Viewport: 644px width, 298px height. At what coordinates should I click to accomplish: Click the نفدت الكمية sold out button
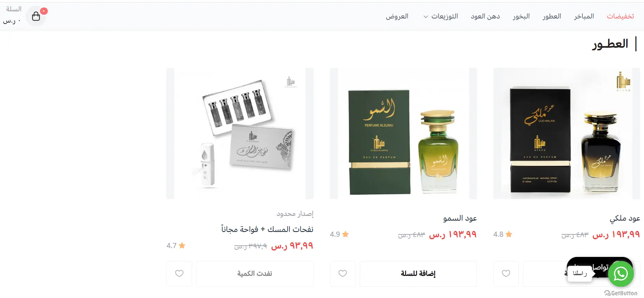click(x=255, y=274)
